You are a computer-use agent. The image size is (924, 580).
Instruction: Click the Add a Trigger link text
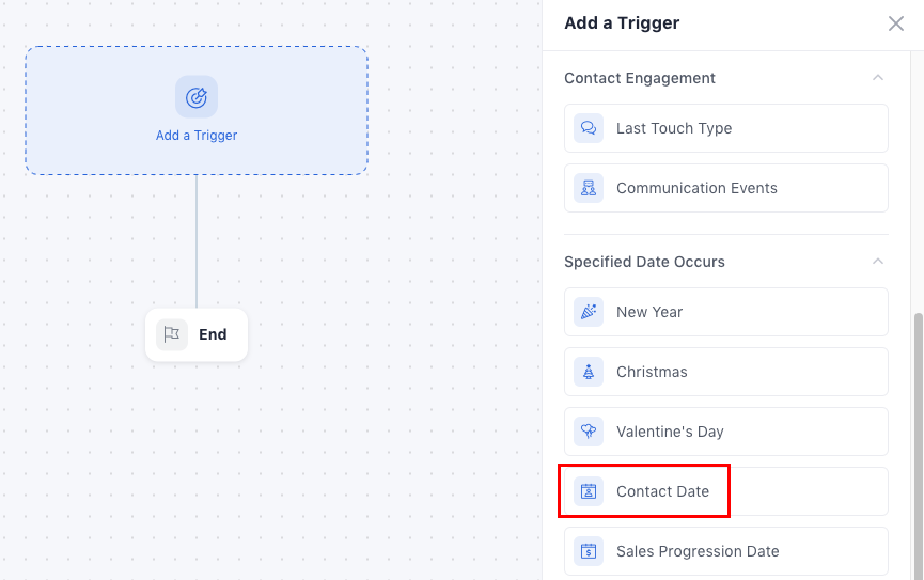pyautogui.click(x=197, y=136)
